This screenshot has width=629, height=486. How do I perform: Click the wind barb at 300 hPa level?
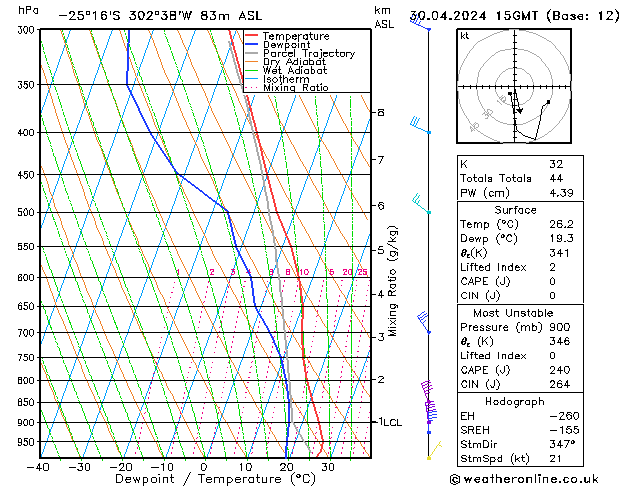pyautogui.click(x=419, y=22)
